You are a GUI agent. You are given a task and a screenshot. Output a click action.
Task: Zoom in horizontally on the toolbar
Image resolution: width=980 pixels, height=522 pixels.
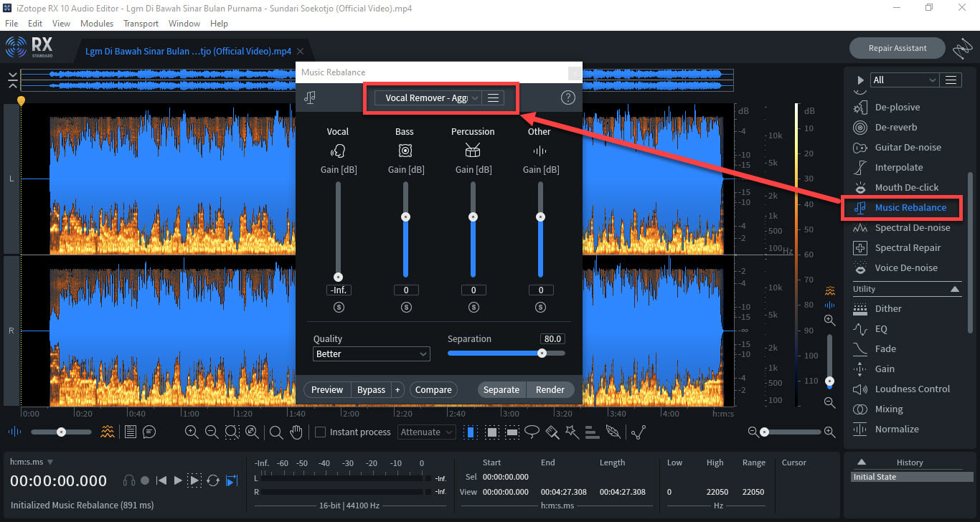(x=192, y=432)
